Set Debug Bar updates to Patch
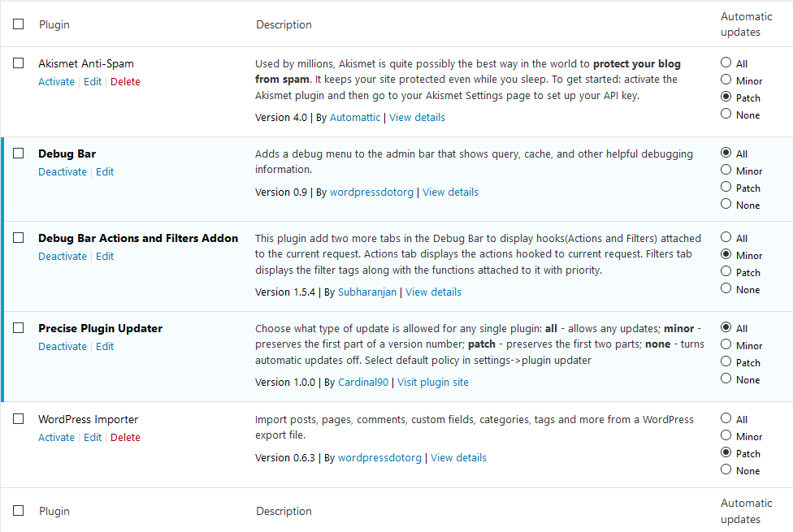 click(x=726, y=187)
